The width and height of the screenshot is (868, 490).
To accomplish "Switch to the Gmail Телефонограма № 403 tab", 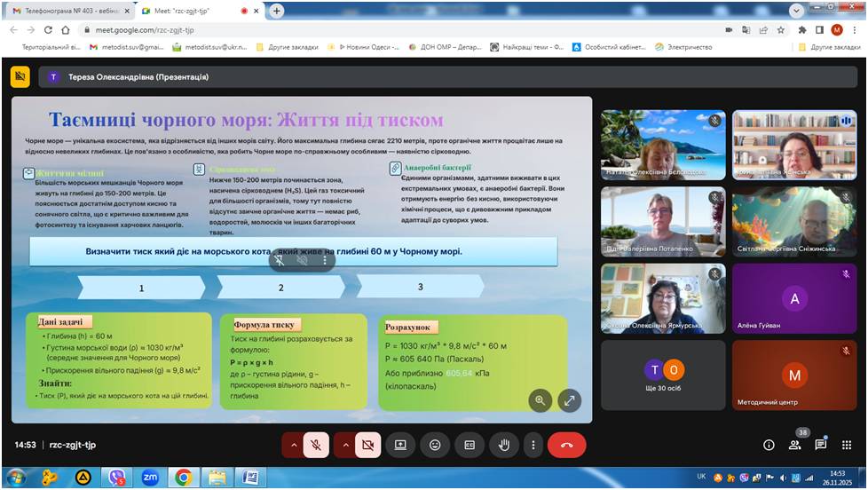I will pyautogui.click(x=67, y=11).
